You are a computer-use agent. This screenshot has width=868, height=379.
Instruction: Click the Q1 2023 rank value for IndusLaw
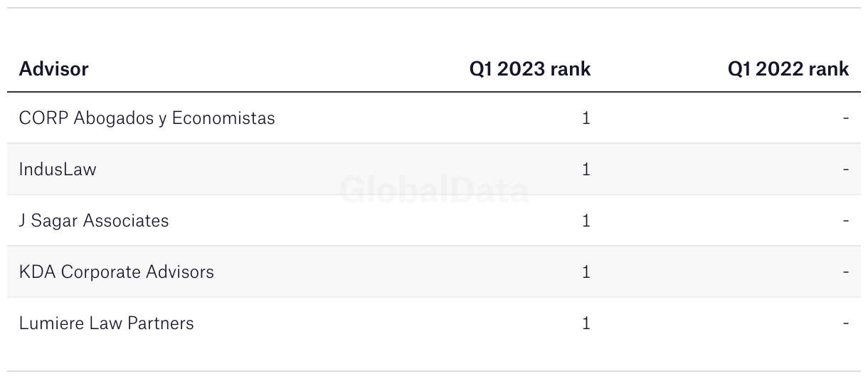click(586, 170)
